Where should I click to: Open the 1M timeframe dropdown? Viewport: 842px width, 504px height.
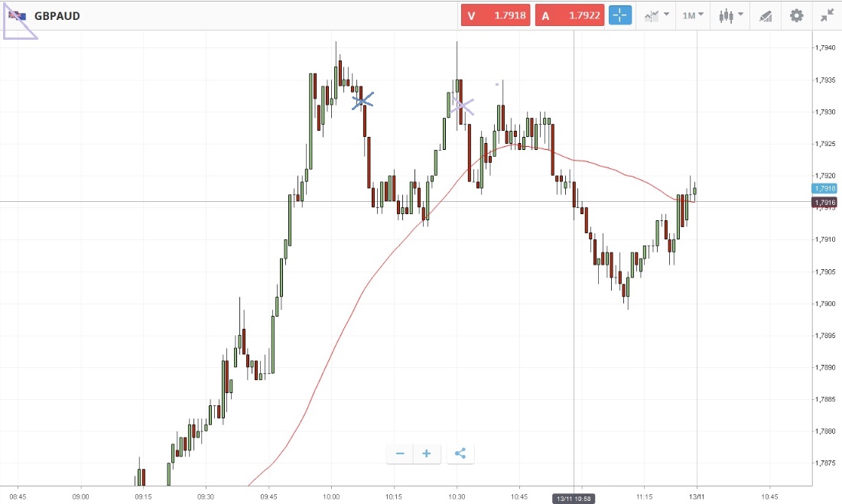(x=692, y=15)
